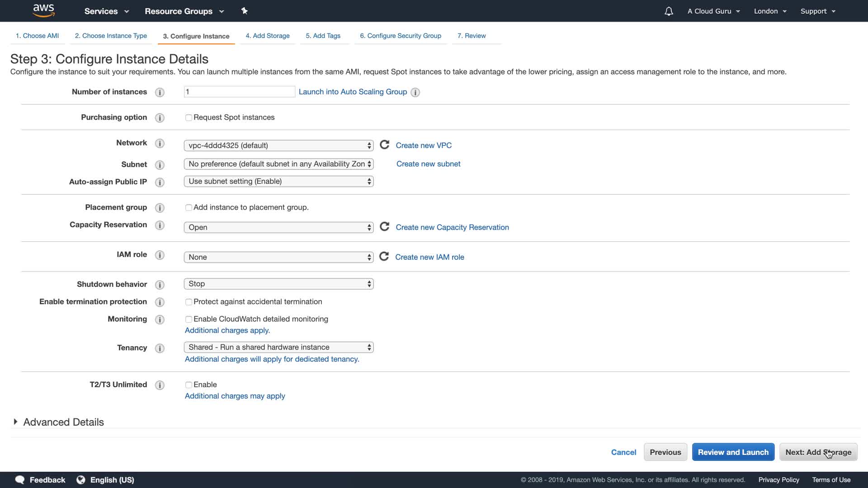Screen dimensions: 868x488
Task: Show info icon for Tenancy
Action: 160,348
